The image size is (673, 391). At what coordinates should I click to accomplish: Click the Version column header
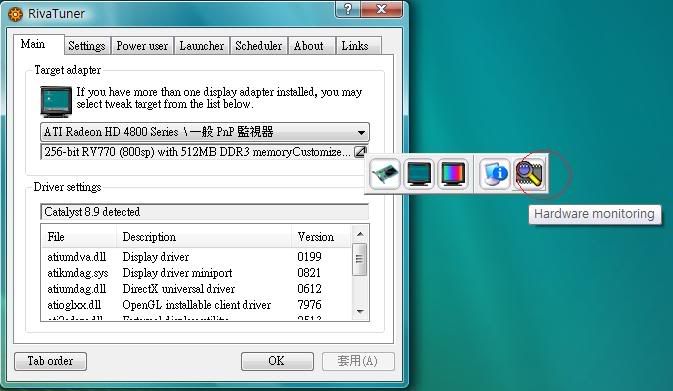[x=321, y=237]
